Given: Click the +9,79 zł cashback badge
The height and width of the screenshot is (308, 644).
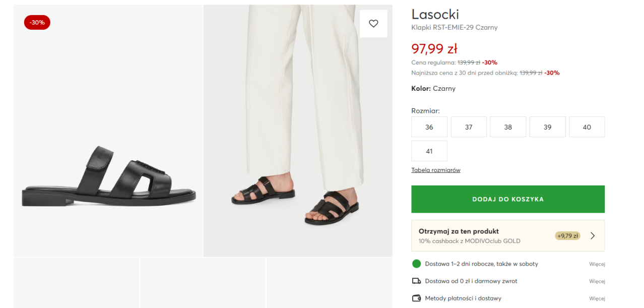Looking at the screenshot, I should pos(568,235).
